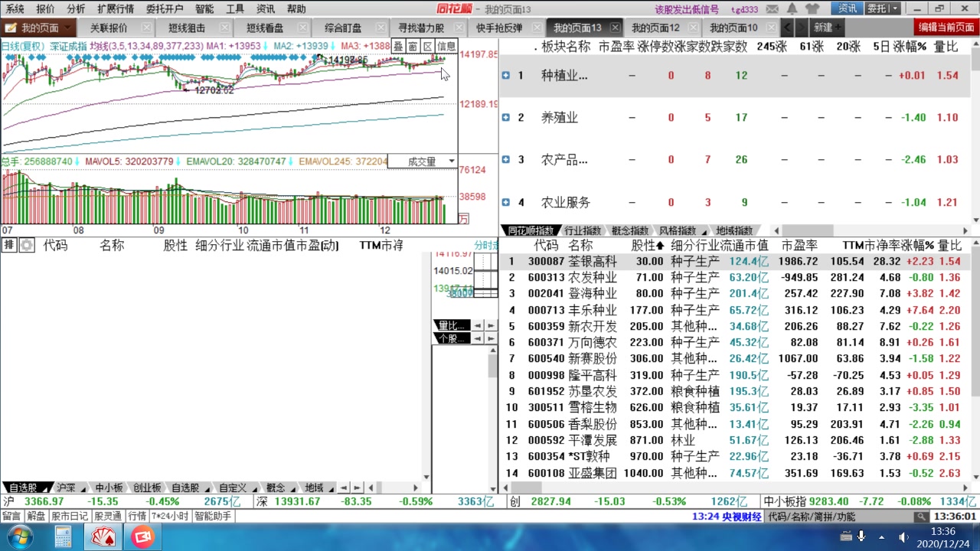Close the 我的页面12 tab
The width and height of the screenshot is (980, 551).
click(694, 28)
